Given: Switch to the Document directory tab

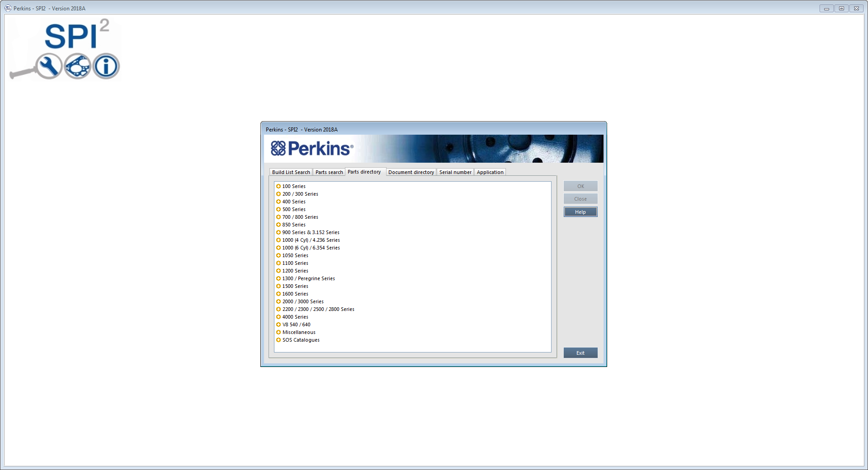Looking at the screenshot, I should coord(411,172).
